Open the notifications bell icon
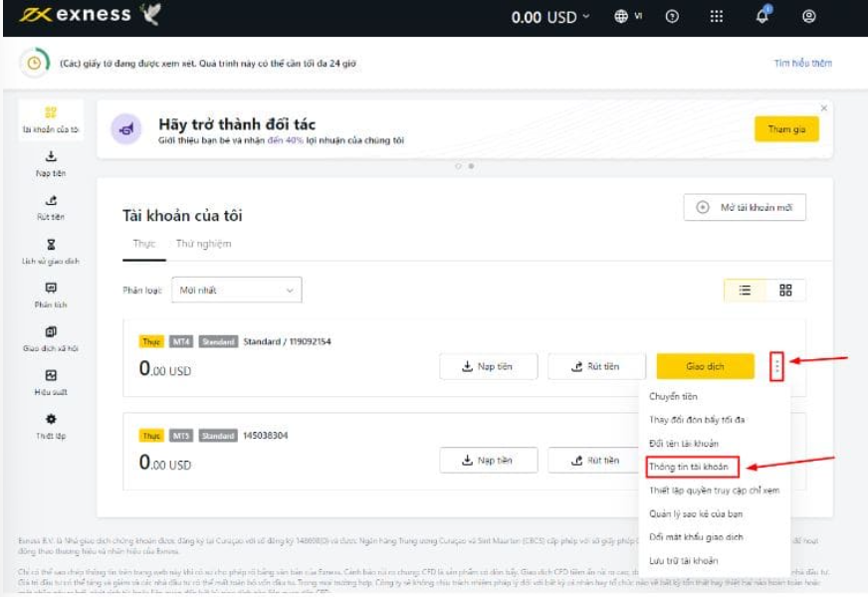This screenshot has height=597, width=868. [x=762, y=16]
